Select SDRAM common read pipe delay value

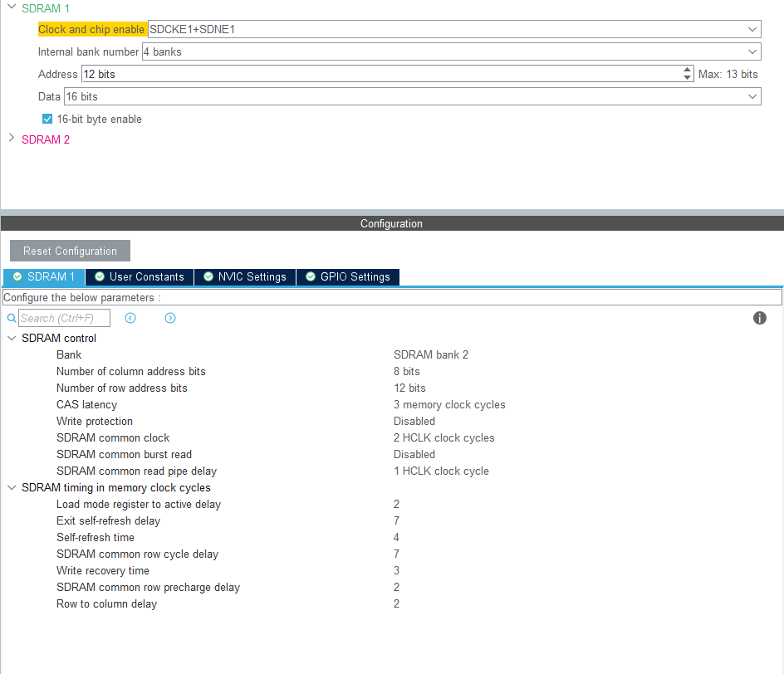[x=441, y=471]
